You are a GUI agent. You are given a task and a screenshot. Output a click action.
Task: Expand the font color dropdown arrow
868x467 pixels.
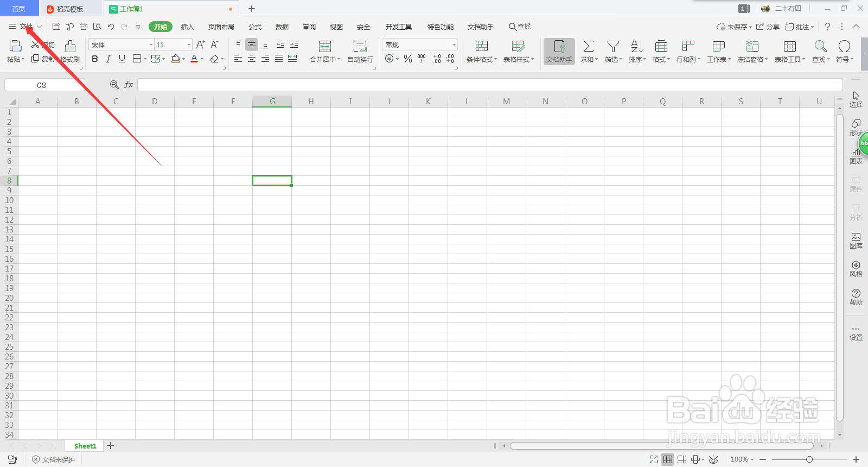click(x=202, y=59)
